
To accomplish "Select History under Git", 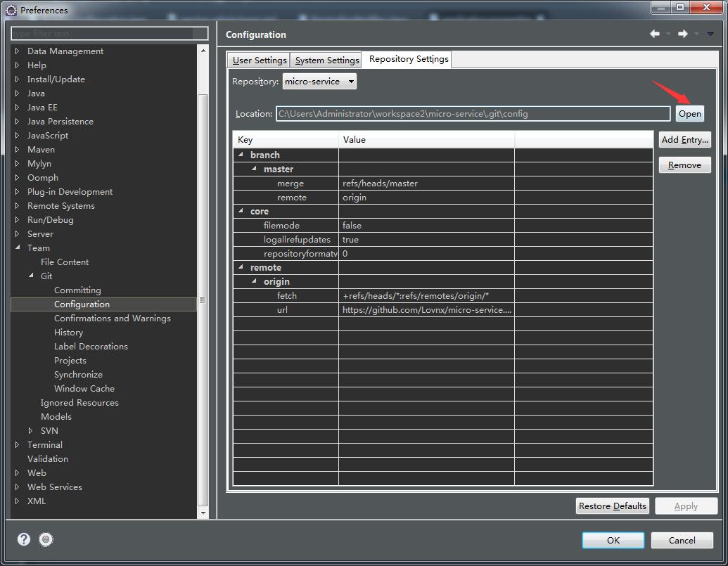I will [x=68, y=332].
